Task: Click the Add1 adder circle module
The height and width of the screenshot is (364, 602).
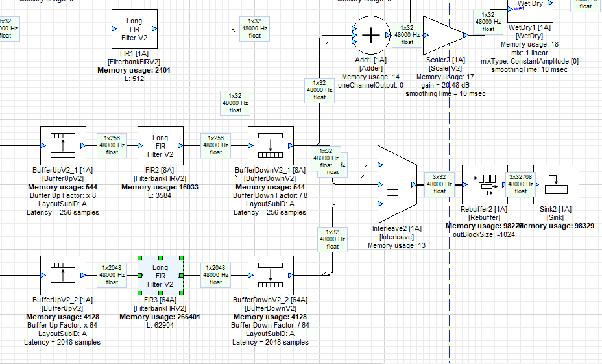Action: (x=370, y=35)
